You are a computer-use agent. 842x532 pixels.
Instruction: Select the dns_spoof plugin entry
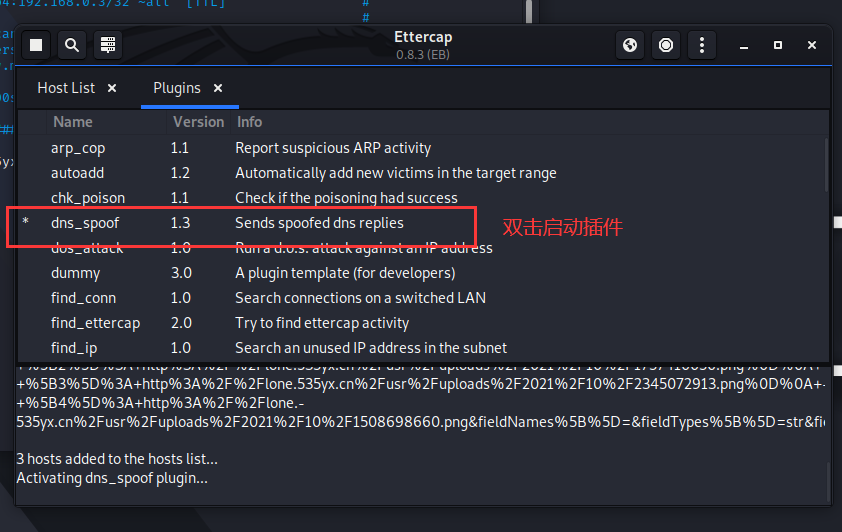[x=422, y=223]
